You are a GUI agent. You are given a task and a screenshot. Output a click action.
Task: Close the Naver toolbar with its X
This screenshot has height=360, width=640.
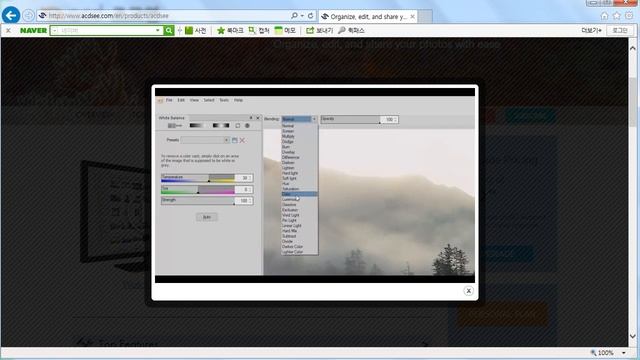pos(8,30)
